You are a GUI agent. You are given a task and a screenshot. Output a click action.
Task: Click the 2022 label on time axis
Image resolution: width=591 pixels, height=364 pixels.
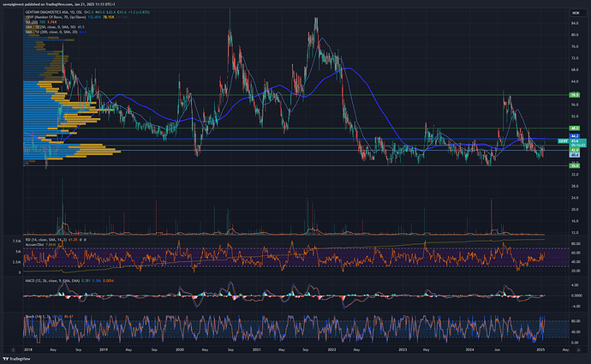331,349
